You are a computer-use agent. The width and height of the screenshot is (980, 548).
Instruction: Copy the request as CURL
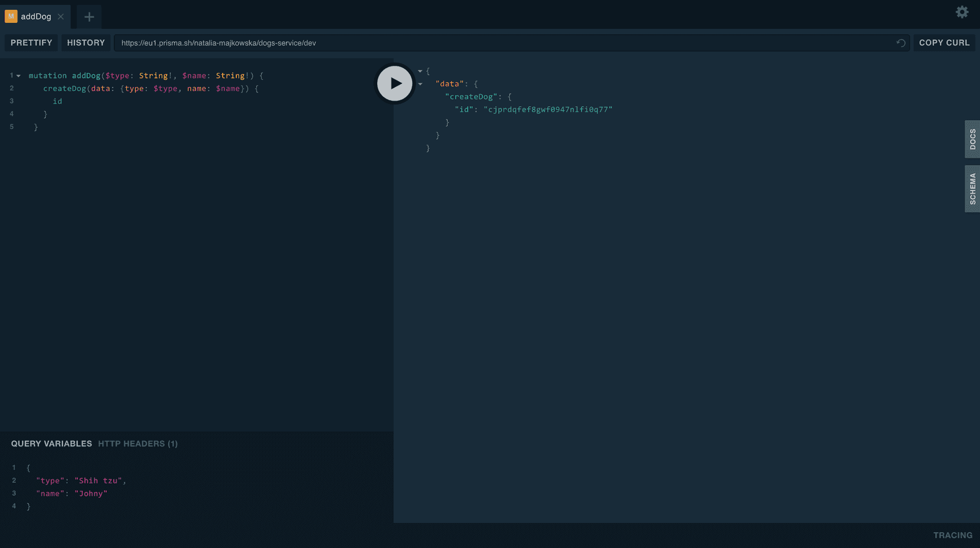(x=944, y=42)
